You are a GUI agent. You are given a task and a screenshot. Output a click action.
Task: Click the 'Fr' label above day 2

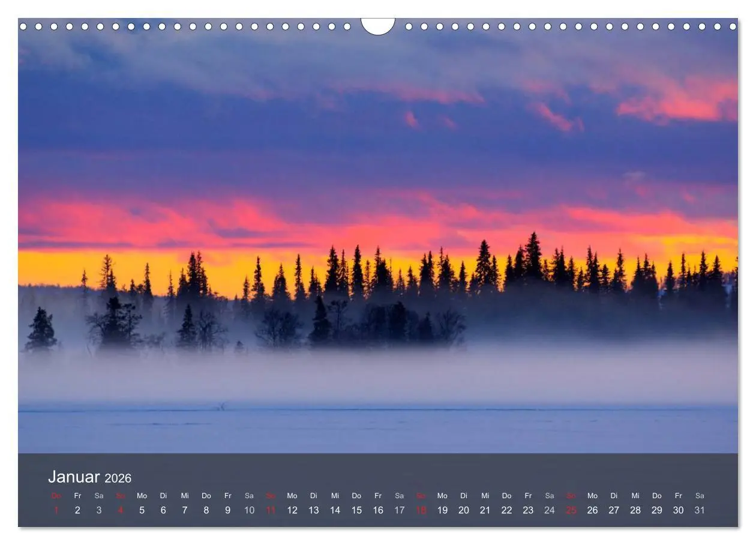click(77, 496)
